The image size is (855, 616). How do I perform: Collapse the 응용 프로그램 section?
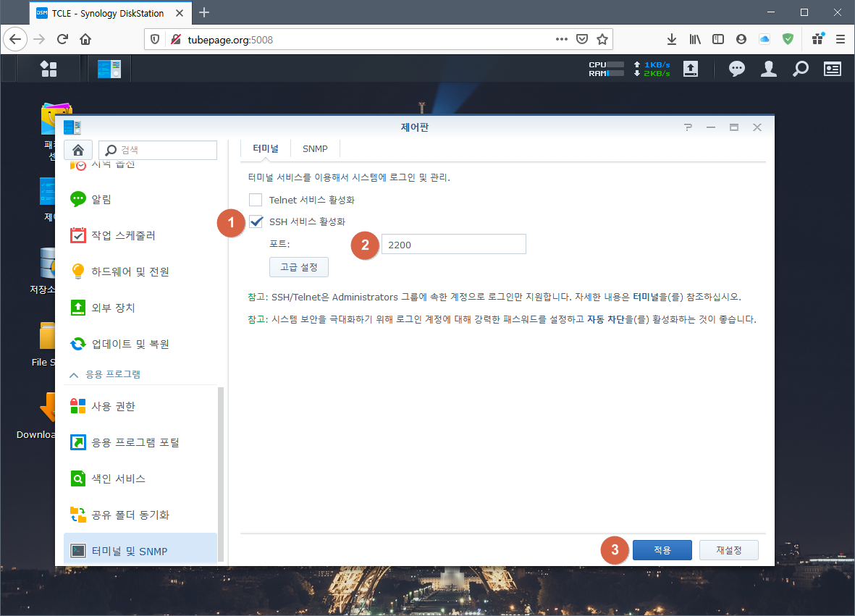[74, 375]
